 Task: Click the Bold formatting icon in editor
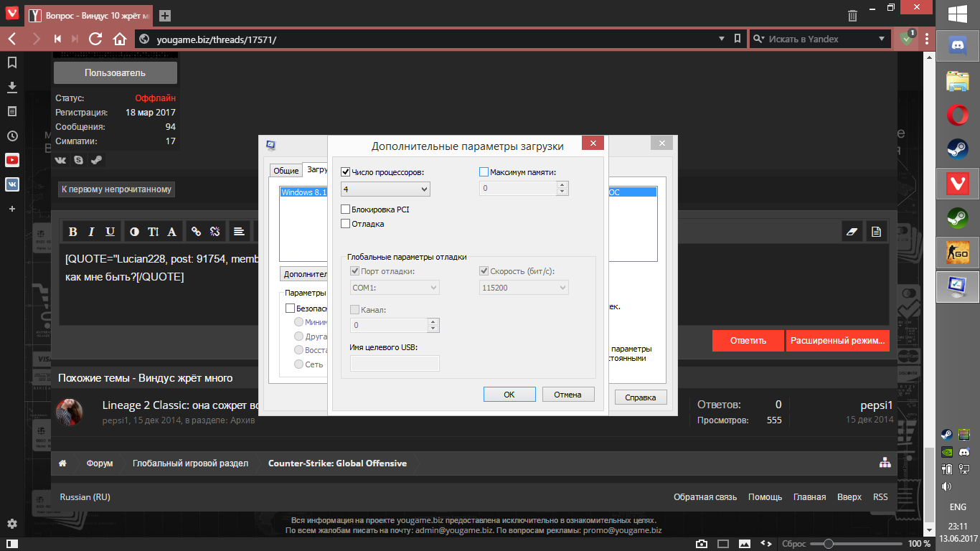point(72,231)
